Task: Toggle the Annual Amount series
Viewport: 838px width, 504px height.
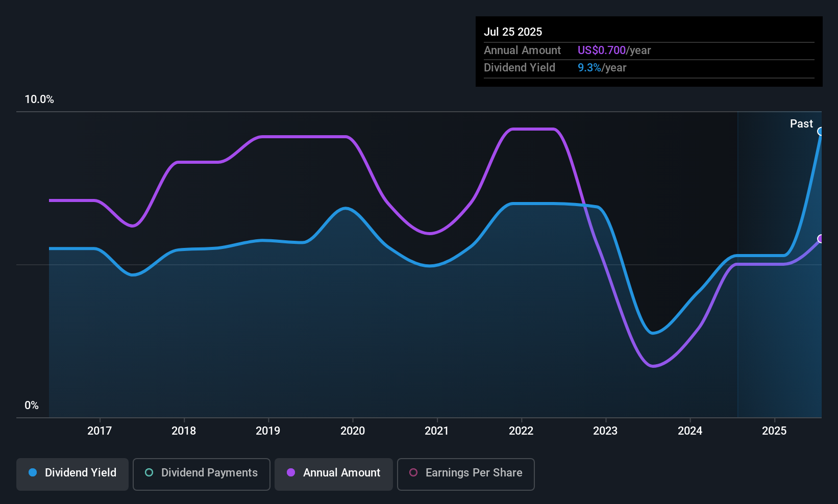Action: click(334, 474)
